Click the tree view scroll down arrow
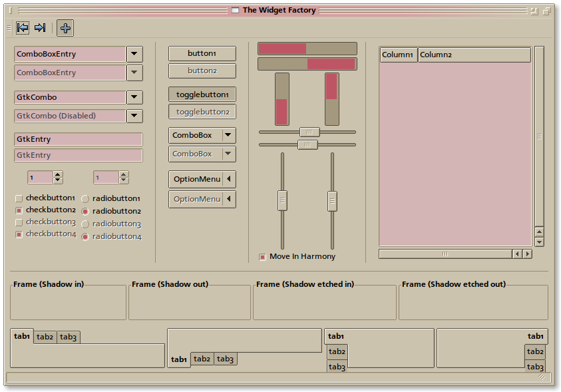Screen dimensions: 561x392 [539, 242]
